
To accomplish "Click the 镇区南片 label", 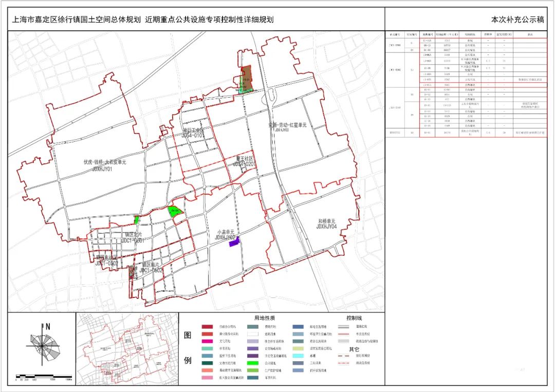I will [151, 265].
